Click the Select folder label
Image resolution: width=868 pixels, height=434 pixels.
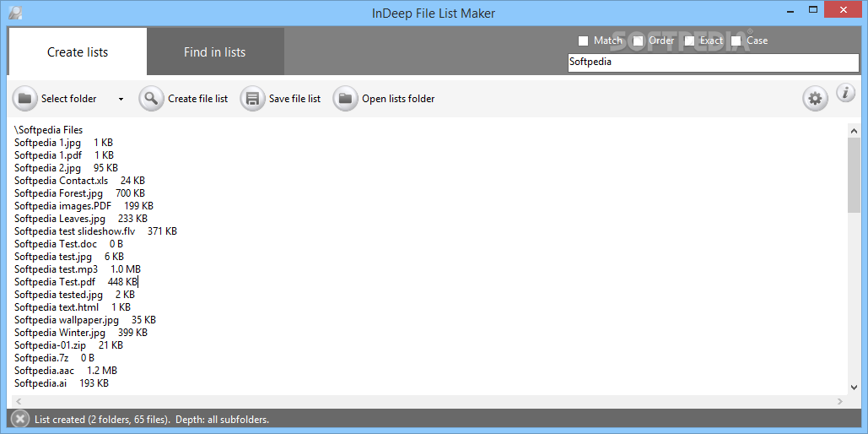click(x=68, y=99)
